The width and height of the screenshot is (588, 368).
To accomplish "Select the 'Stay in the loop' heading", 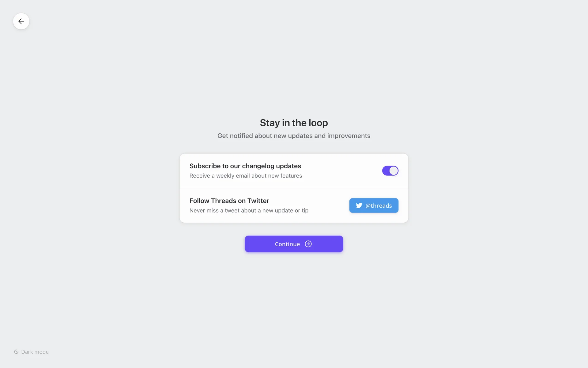I will tap(294, 123).
